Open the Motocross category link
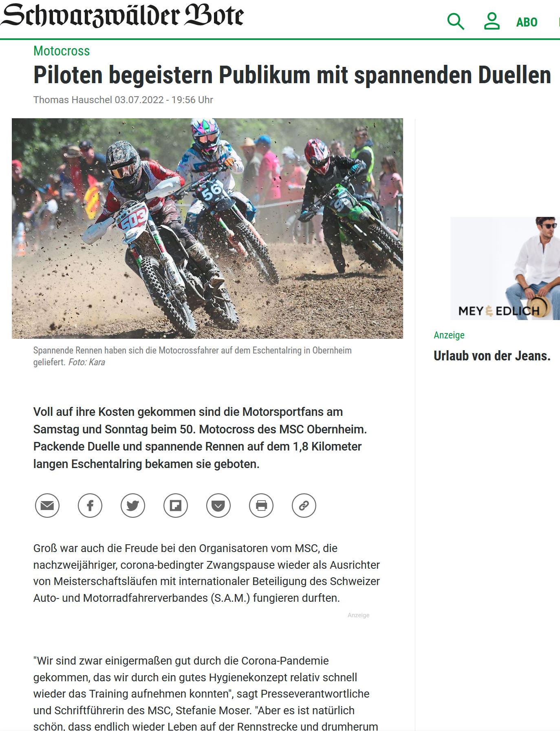Screen dimensions: 560x731 click(62, 51)
